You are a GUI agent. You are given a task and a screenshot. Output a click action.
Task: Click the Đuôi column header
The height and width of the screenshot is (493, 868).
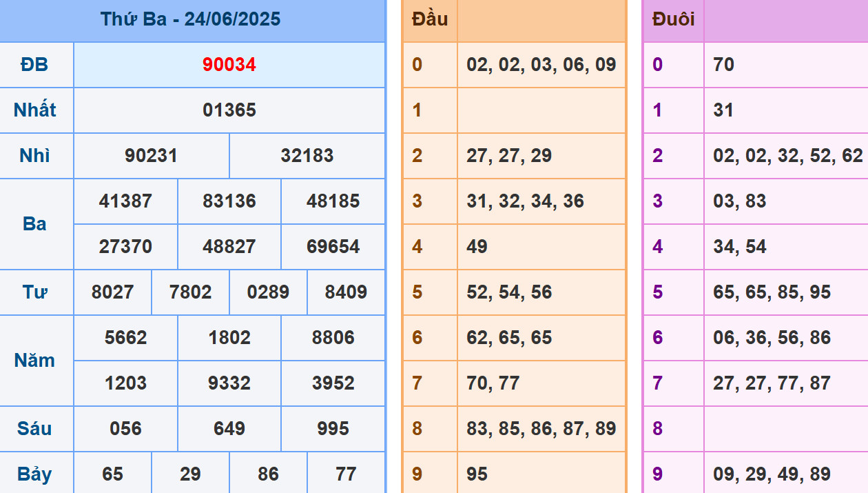pos(673,19)
